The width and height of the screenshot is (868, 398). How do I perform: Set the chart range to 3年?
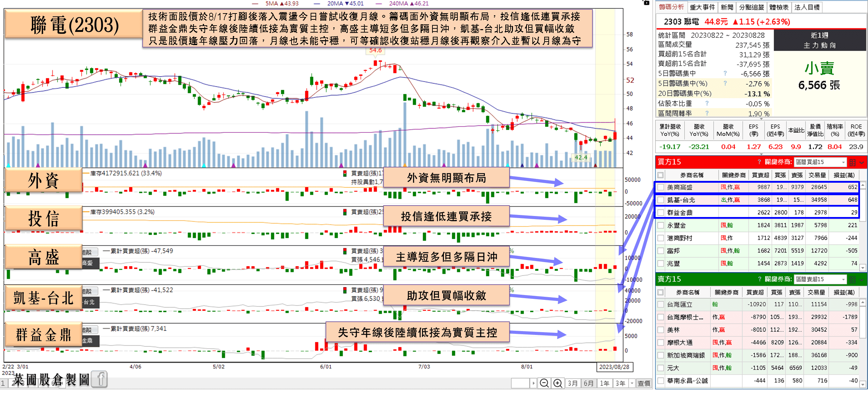pos(621,383)
